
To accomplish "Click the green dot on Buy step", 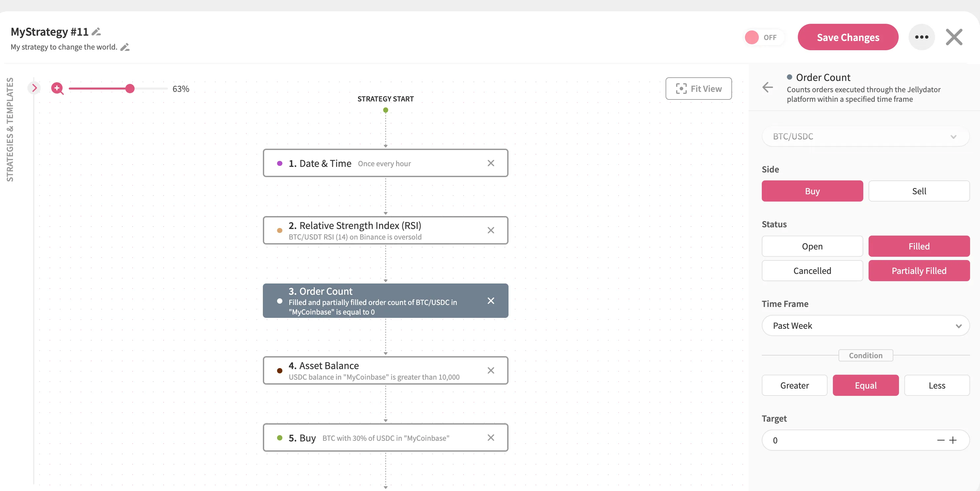I will point(280,438).
